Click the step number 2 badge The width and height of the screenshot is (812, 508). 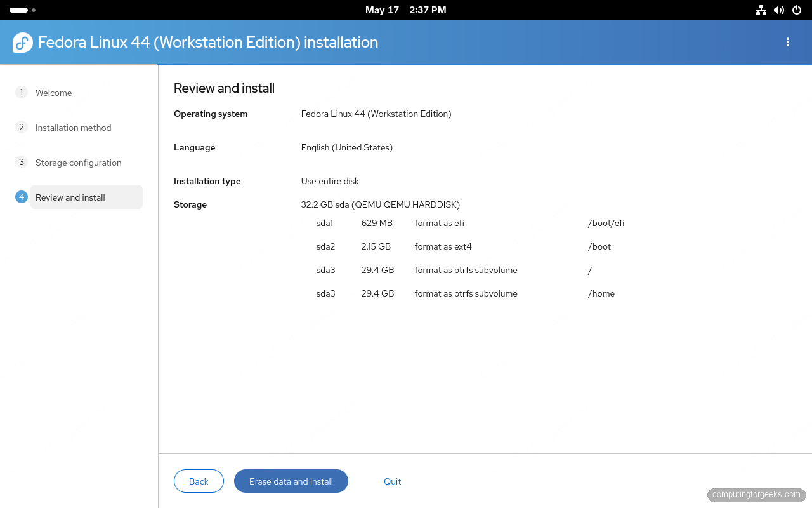(x=22, y=127)
